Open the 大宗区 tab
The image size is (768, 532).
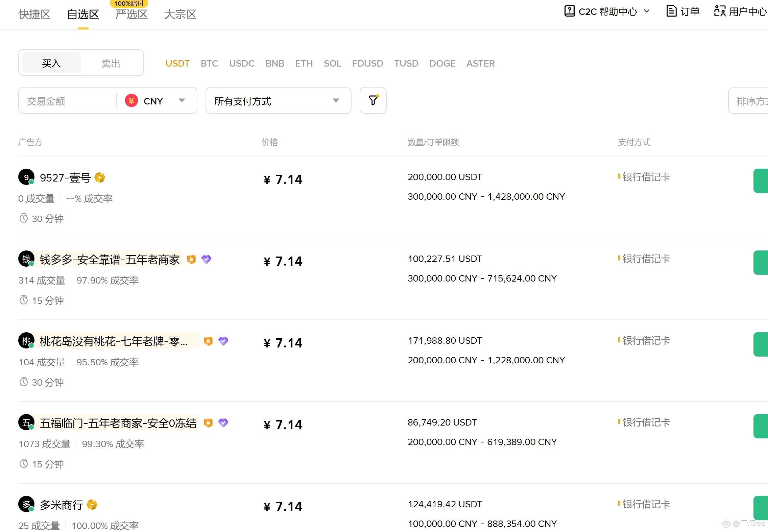[x=180, y=14]
